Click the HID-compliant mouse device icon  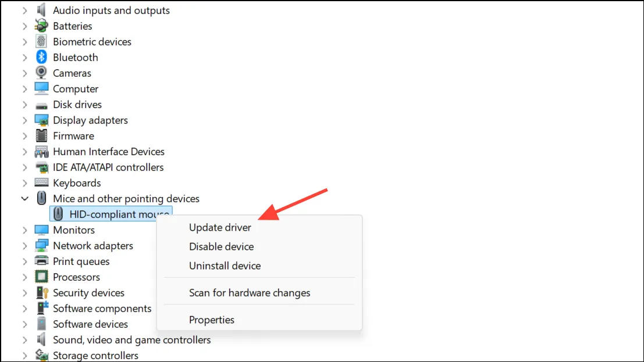pyautogui.click(x=58, y=214)
